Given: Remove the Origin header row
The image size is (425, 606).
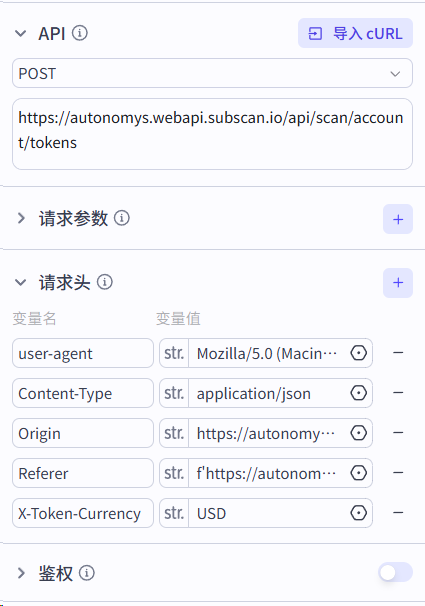Looking at the screenshot, I should (398, 433).
